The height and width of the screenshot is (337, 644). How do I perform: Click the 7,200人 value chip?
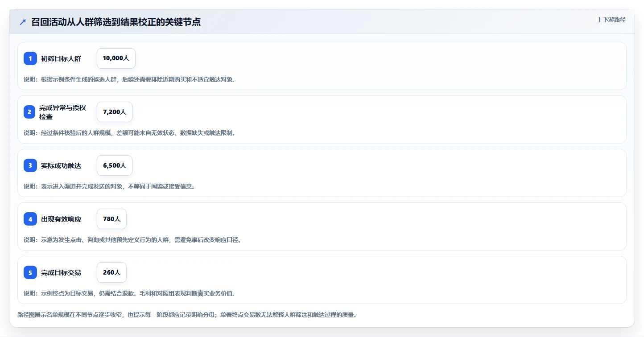[115, 112]
